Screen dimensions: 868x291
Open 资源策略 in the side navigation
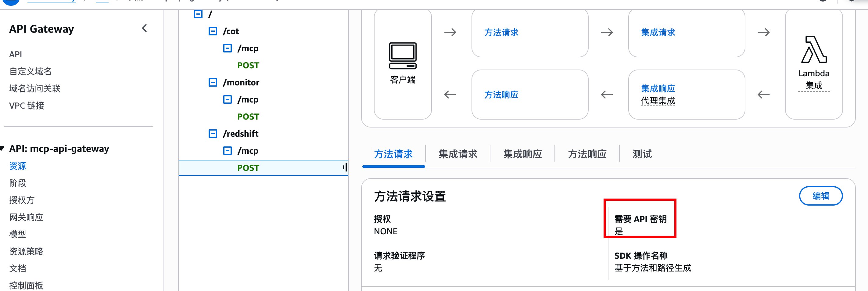tap(26, 251)
